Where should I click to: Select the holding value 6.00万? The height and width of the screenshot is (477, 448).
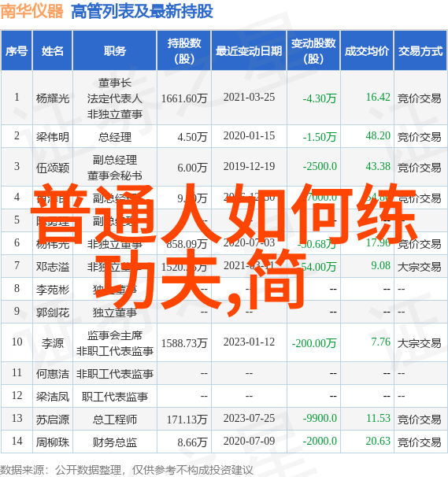point(192,168)
